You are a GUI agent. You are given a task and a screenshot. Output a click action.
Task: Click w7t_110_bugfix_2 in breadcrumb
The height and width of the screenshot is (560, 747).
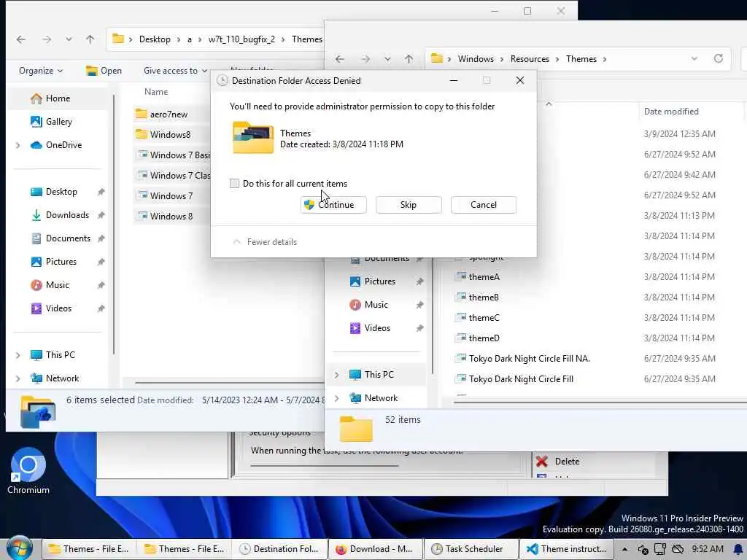click(241, 39)
